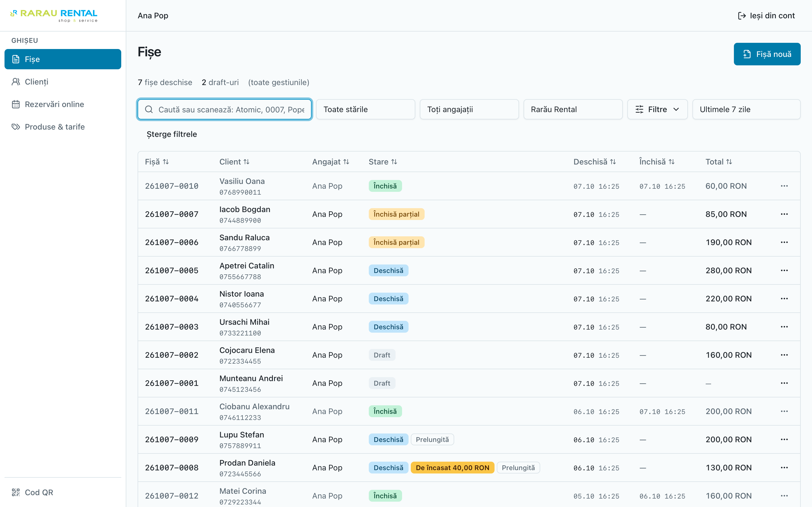Open the three-dot menu for Vasiliu Oana
812x507 pixels.
784,186
